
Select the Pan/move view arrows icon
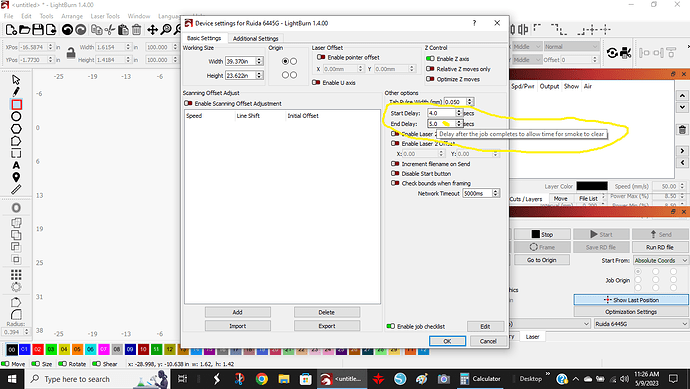(x=152, y=29)
